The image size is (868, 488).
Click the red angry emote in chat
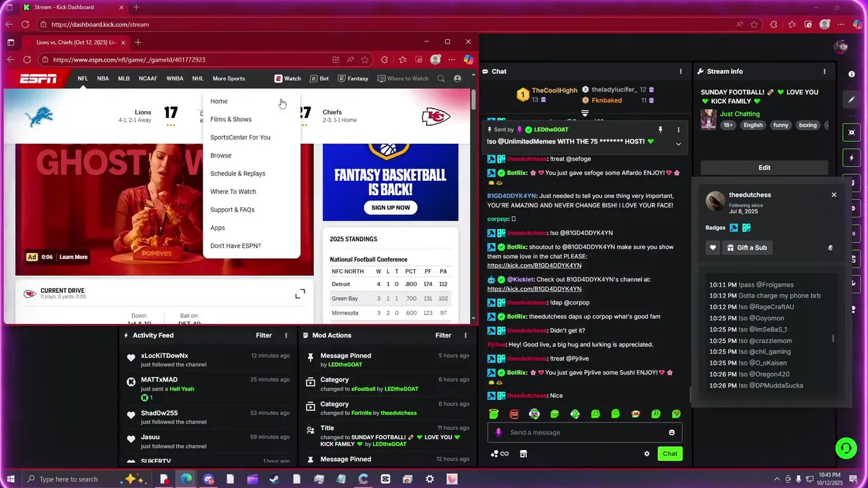tap(514, 413)
